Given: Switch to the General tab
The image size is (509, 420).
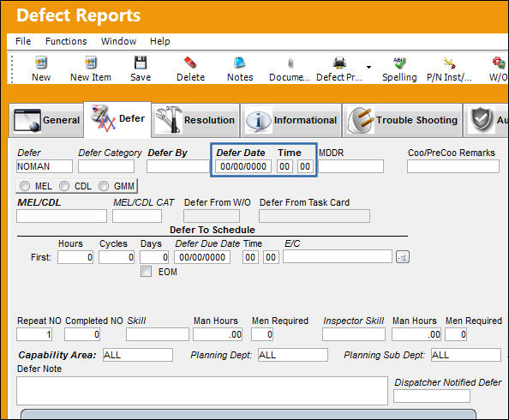Looking at the screenshot, I should [x=46, y=120].
